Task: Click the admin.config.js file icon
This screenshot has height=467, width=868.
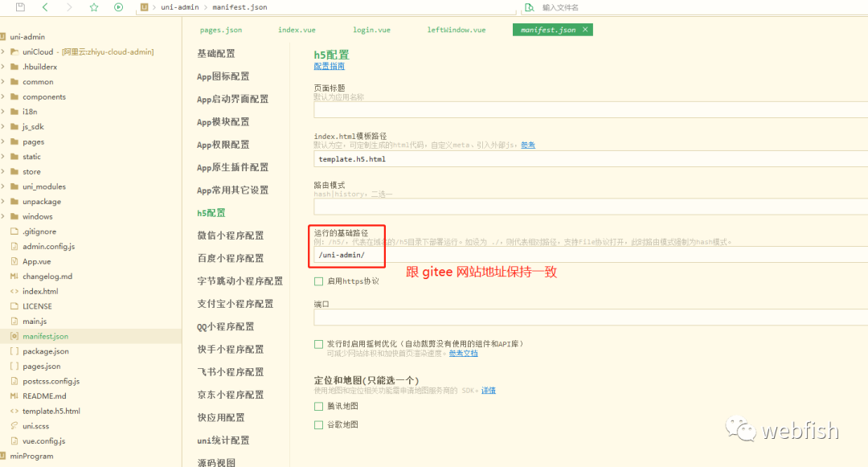Action: coord(14,246)
